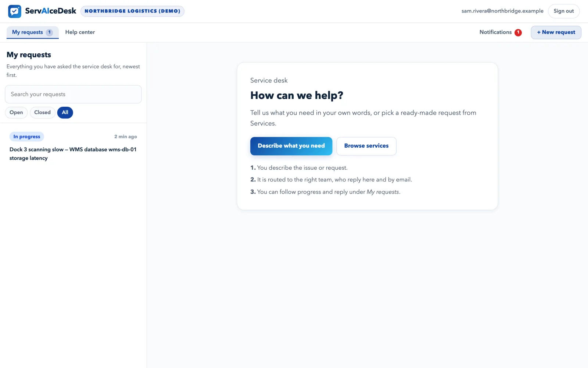Click Browse services
This screenshot has width=588, height=368.
pyautogui.click(x=366, y=146)
